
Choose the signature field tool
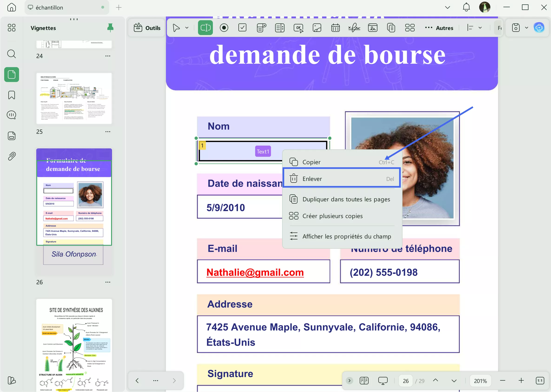[354, 28]
